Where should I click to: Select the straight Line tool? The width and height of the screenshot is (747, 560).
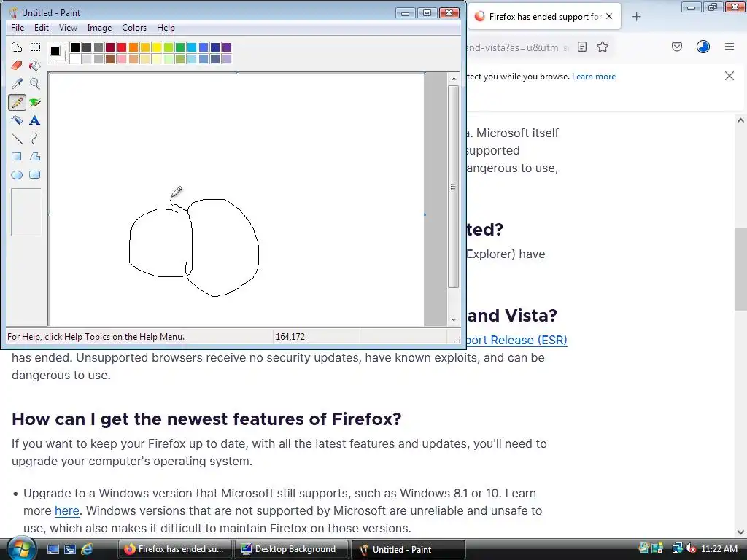pyautogui.click(x=17, y=139)
